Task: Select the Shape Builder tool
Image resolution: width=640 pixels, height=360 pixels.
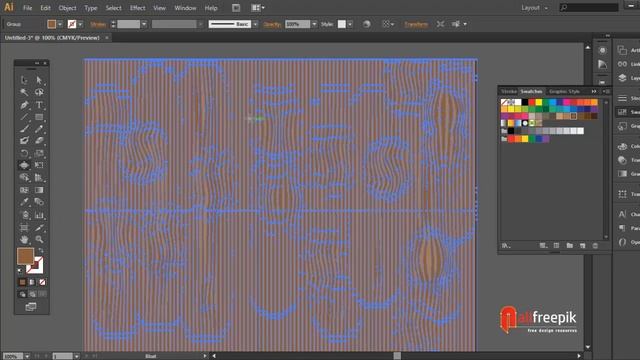Action: [24, 178]
